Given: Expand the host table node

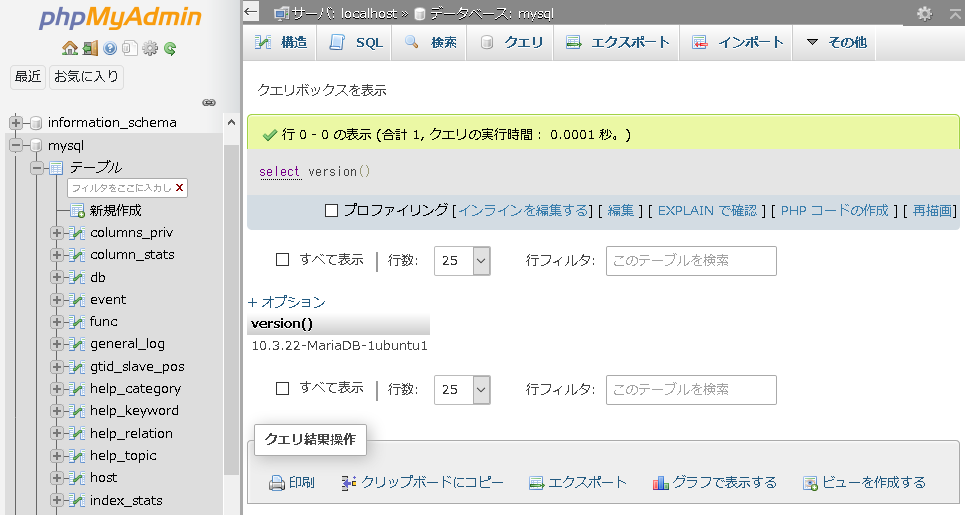Looking at the screenshot, I should click(57, 478).
